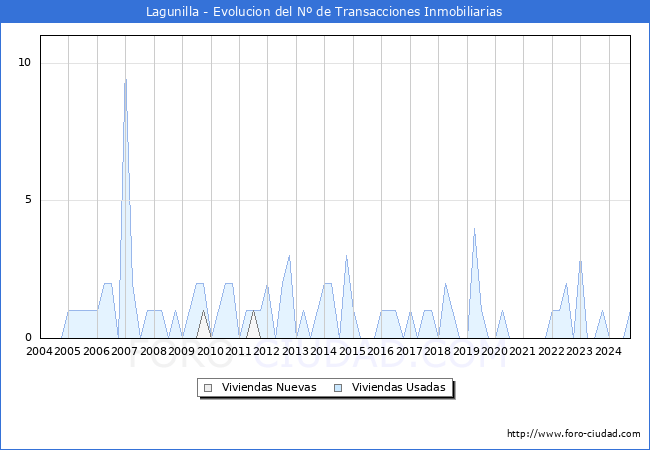Select the Viviendas Usadas legend label
The height and width of the screenshot is (450, 650).
click(398, 387)
